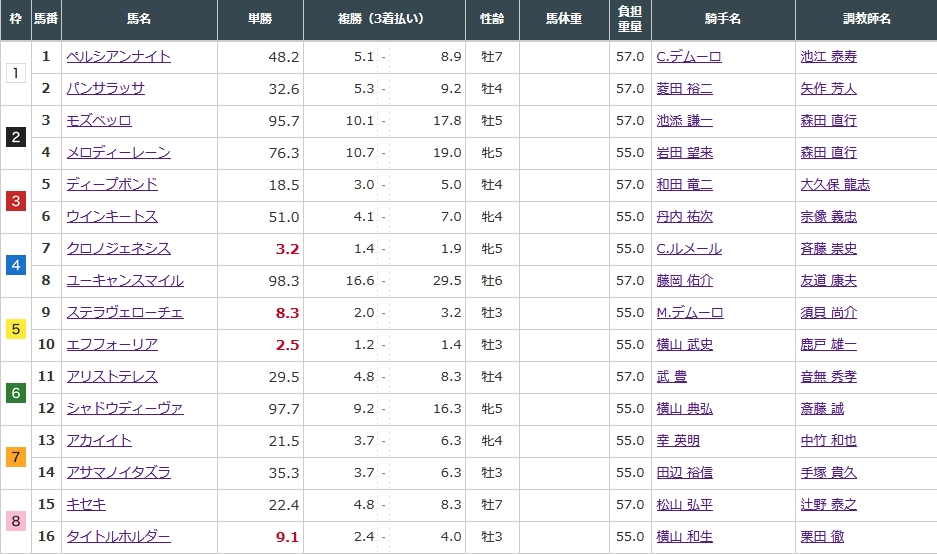The image size is (937, 554).
Task: Click the green frame 6 badge
Action: 15,393
